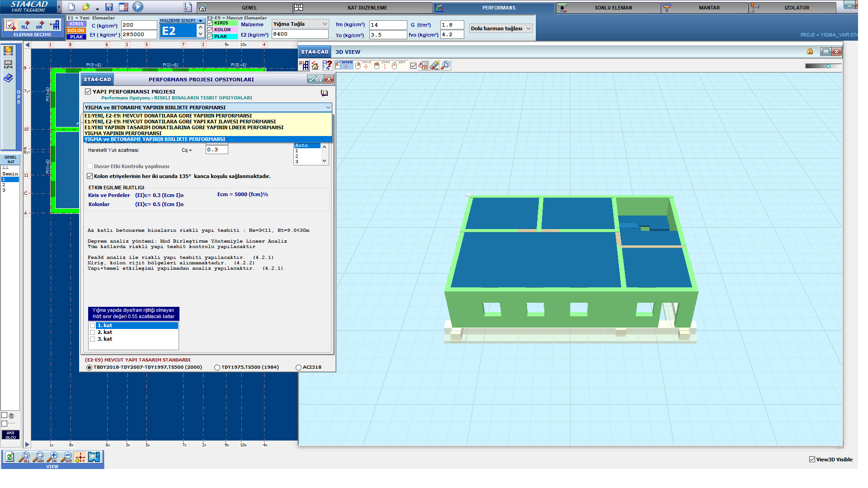Confirm dialog with Ok button
Image resolution: width=868 pixels, height=488 pixels.
point(316,80)
